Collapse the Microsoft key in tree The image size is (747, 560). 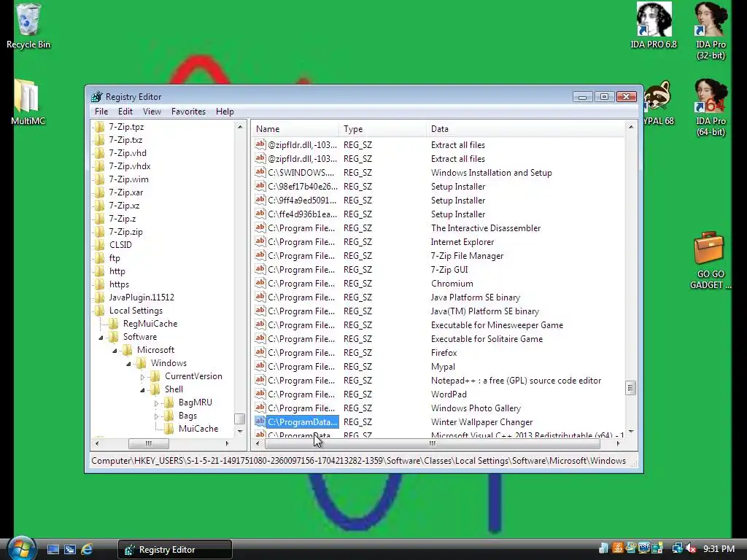(115, 351)
